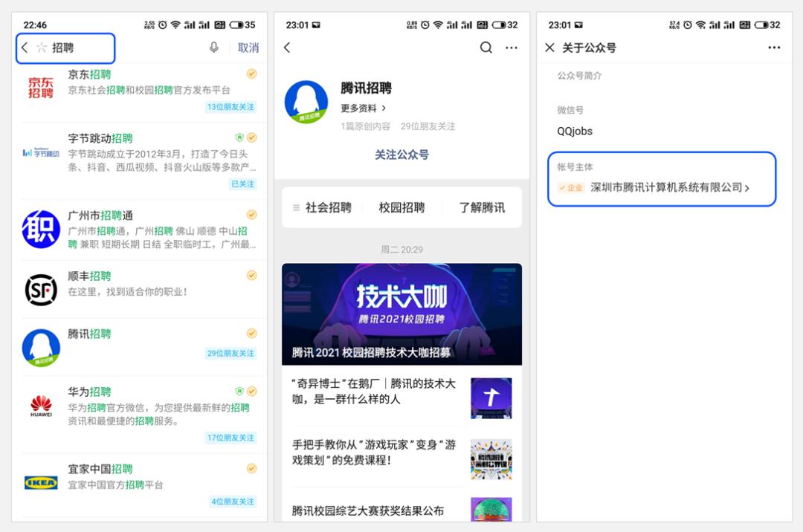Select the JD 京东招聘 logo icon
803x532 pixels.
[41, 86]
